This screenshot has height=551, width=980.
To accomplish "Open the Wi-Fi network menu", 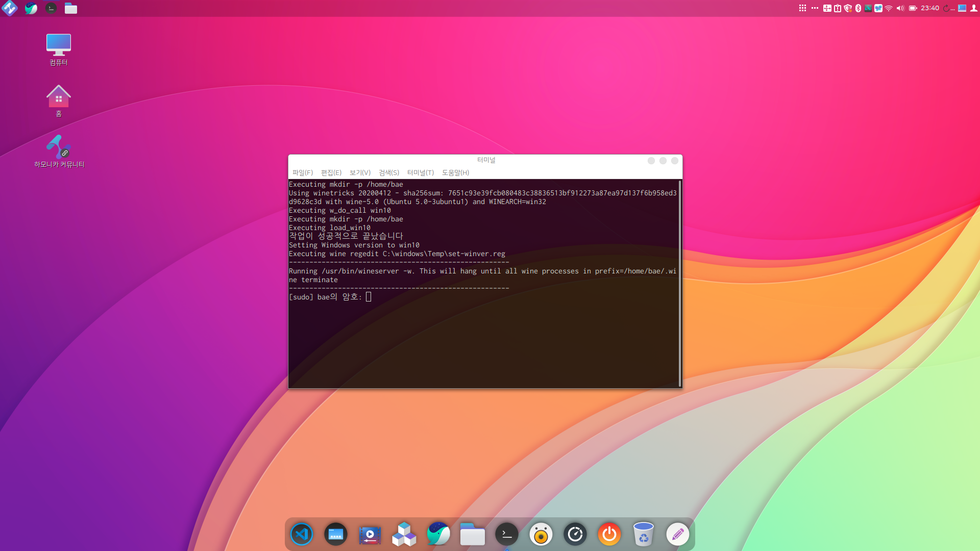I will [889, 8].
